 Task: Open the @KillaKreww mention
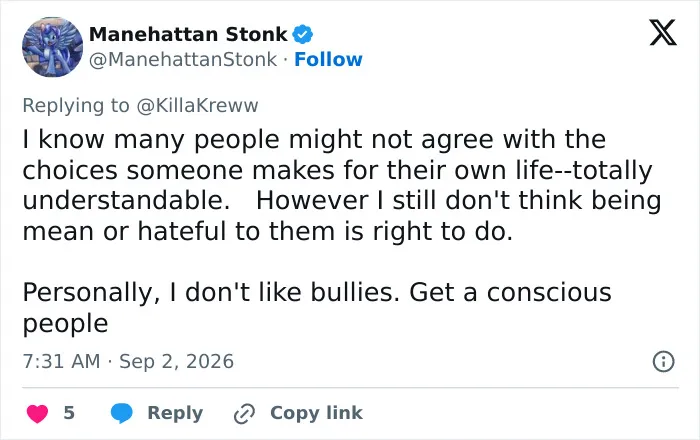point(197,106)
